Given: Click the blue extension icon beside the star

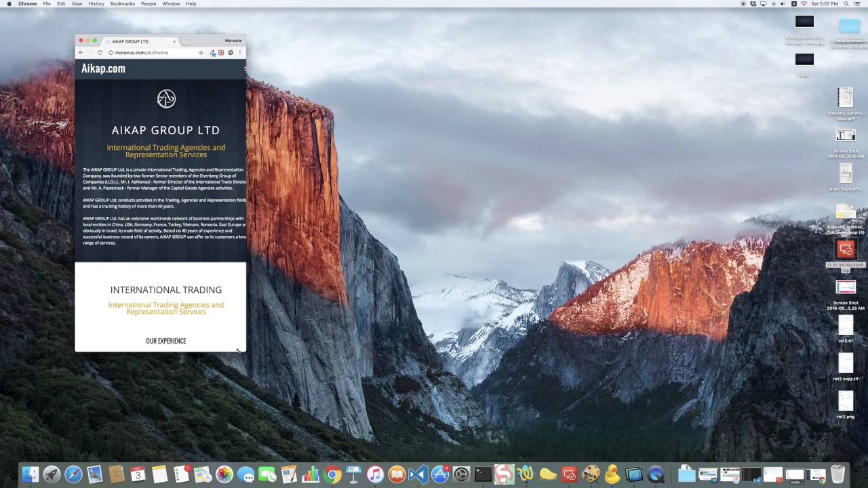Looking at the screenshot, I should point(212,52).
